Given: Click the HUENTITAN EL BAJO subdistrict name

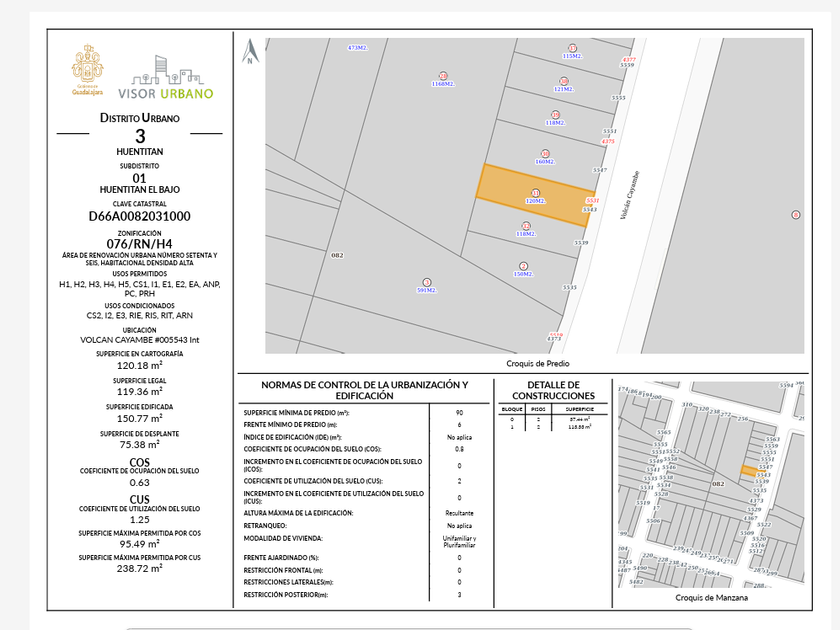Looking at the screenshot, I should [x=140, y=190].
